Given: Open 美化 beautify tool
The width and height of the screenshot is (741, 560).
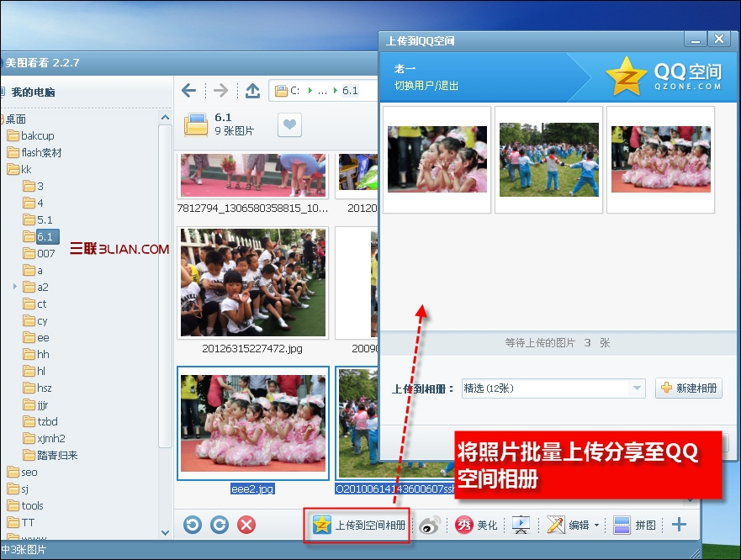Looking at the screenshot, I should pos(476,525).
